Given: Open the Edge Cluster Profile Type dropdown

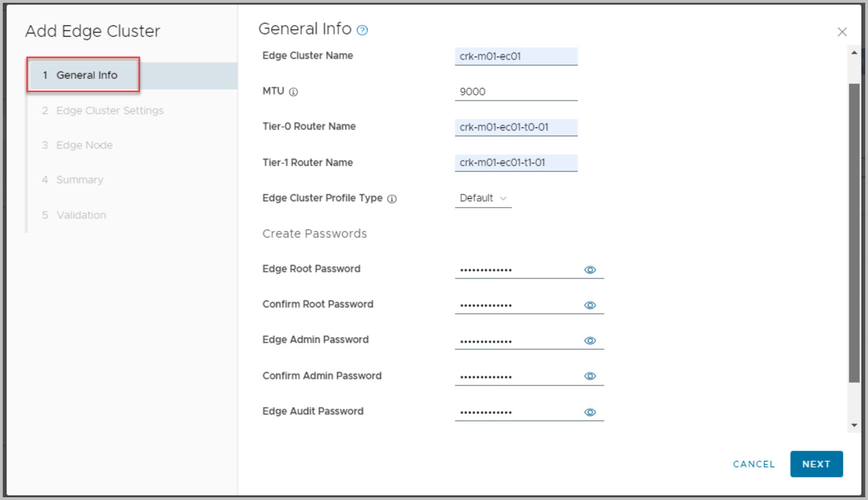Looking at the screenshot, I should (483, 198).
